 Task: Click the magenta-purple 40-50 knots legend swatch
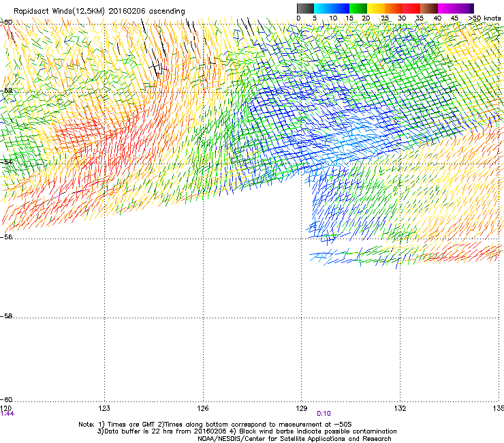coord(456,8)
